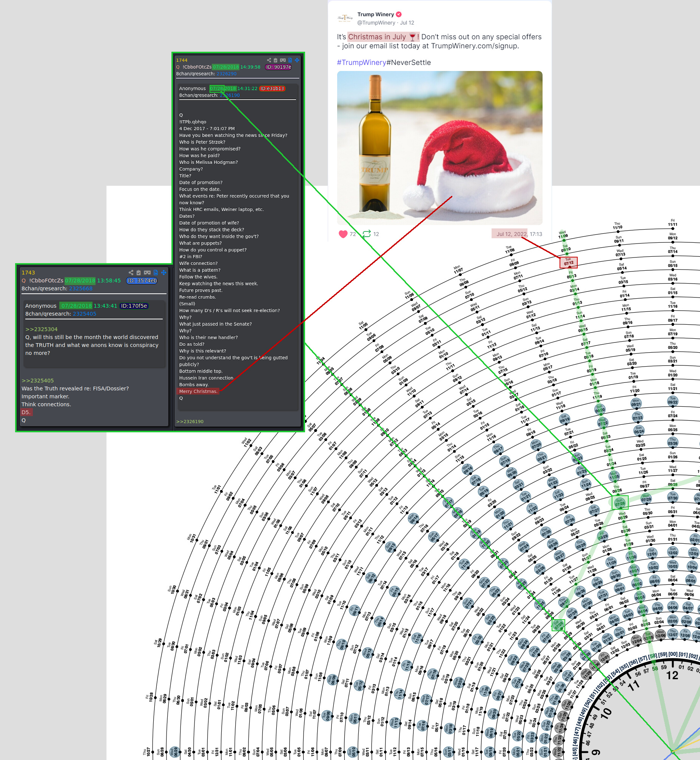Open 8chan post link 2325668
This screenshot has width=700, height=760.
(80, 288)
